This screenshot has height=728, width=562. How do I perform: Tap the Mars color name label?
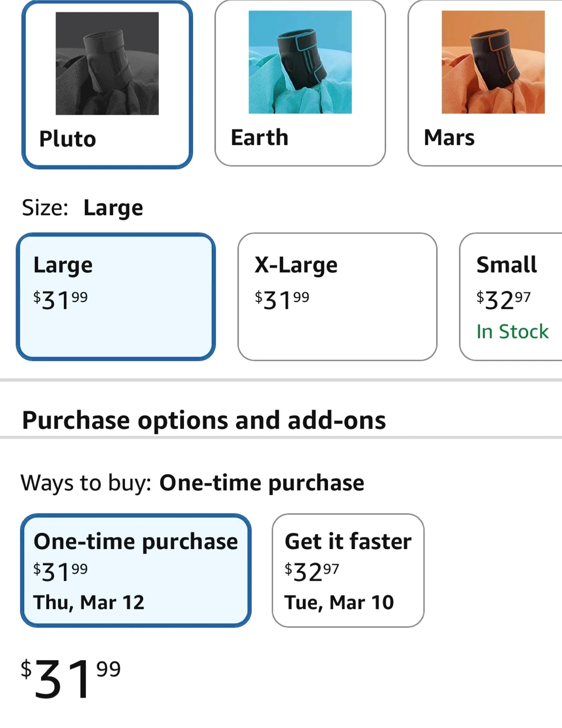pyautogui.click(x=449, y=138)
